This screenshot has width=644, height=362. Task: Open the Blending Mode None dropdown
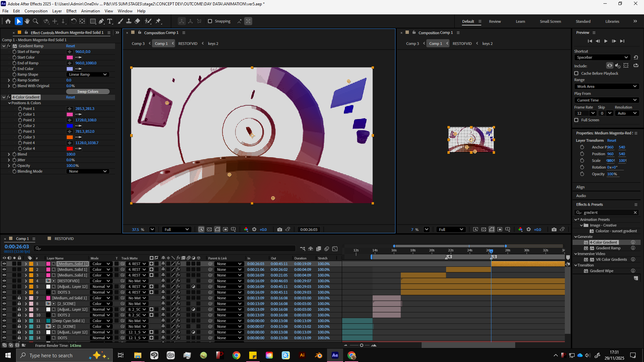88,171
